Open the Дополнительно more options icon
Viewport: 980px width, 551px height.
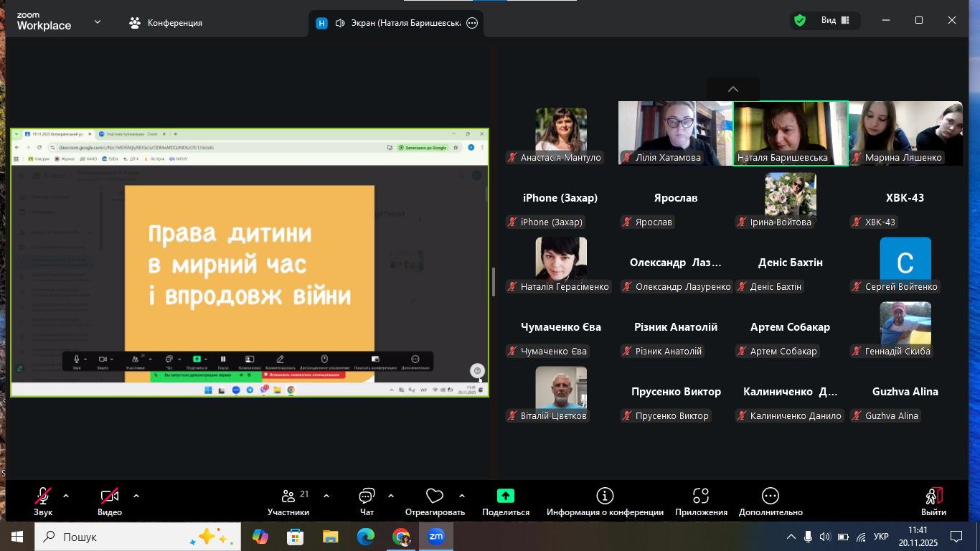coord(771,501)
